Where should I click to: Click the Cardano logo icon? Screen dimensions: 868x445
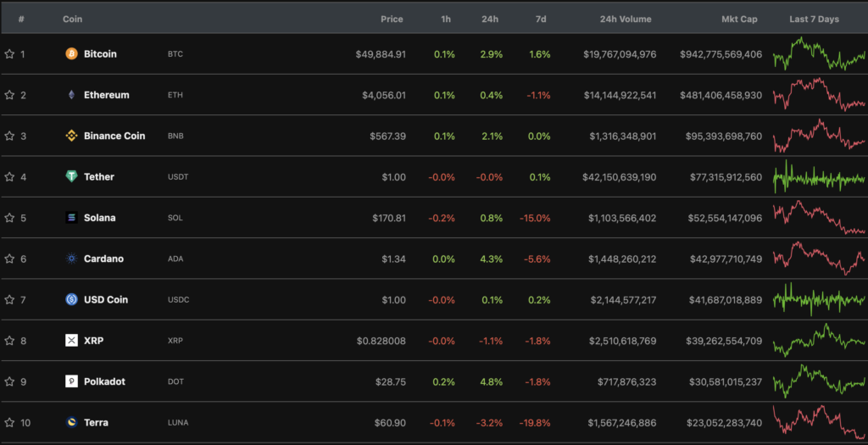pyautogui.click(x=71, y=259)
